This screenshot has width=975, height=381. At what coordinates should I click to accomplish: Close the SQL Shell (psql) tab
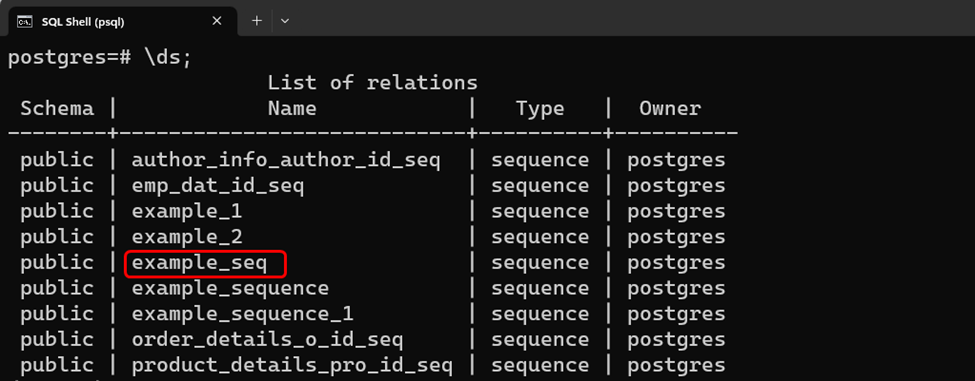pyautogui.click(x=216, y=21)
